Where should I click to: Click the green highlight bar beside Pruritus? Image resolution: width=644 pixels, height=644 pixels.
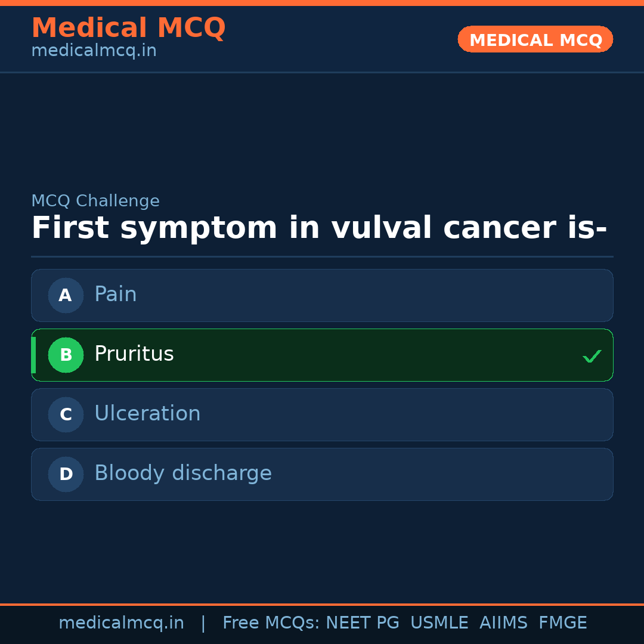(33, 355)
